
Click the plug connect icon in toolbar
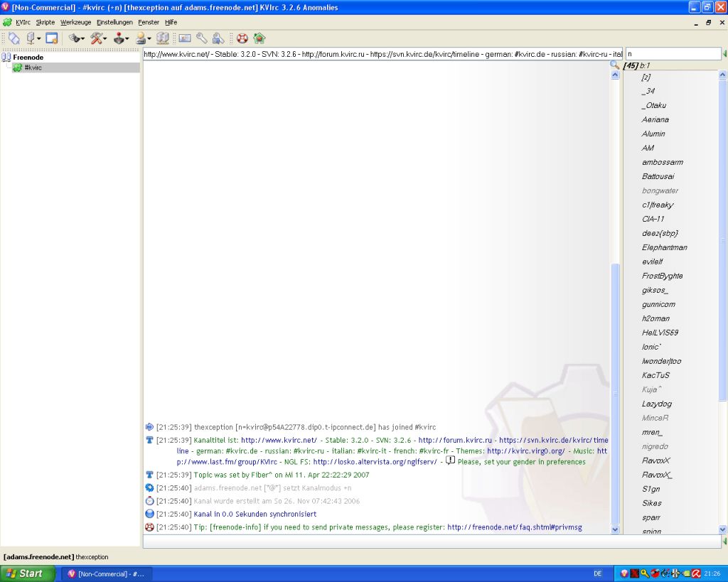pos(14,38)
